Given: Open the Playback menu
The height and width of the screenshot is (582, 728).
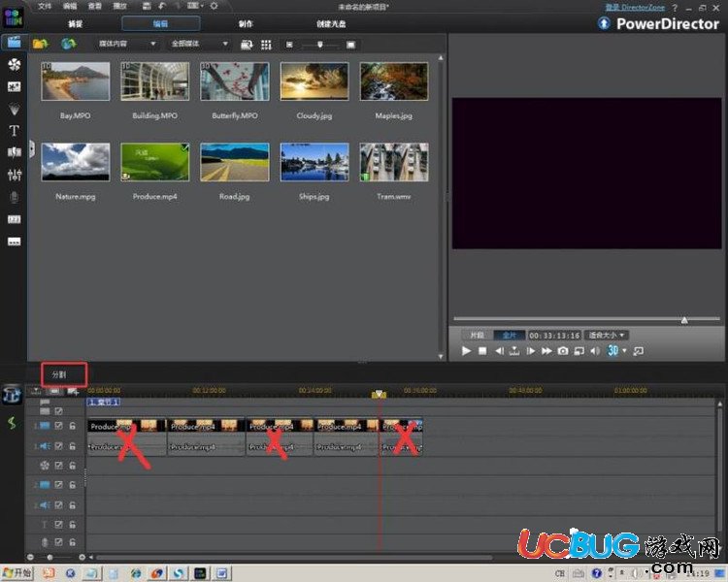Looking at the screenshot, I should click(x=119, y=6).
